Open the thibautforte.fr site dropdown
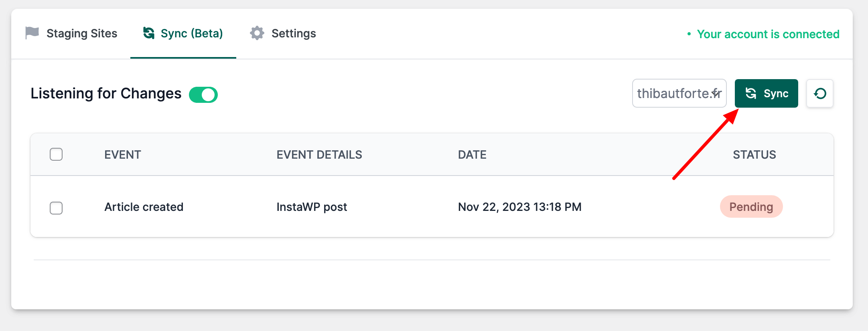Viewport: 868px width, 331px height. (x=674, y=94)
